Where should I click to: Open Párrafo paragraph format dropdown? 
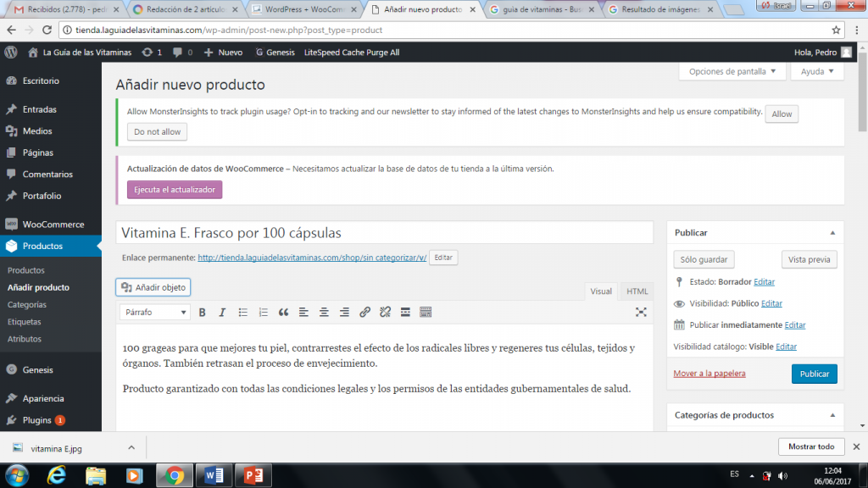155,313
